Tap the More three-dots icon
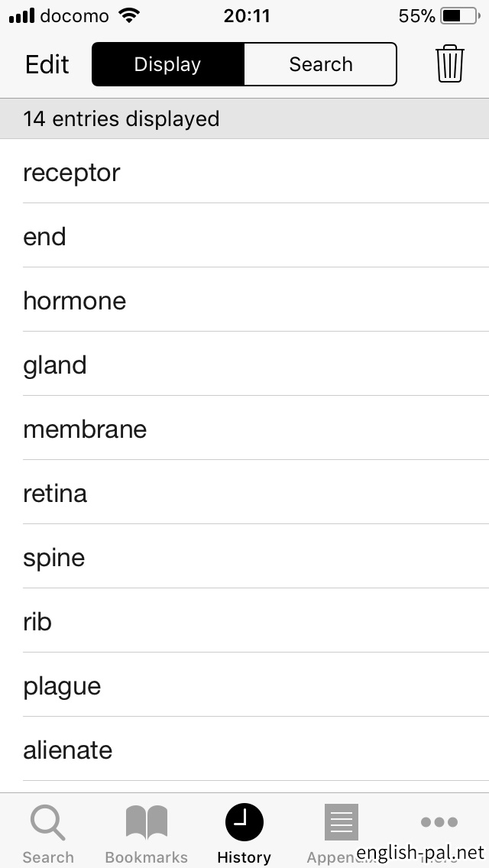 point(439,823)
